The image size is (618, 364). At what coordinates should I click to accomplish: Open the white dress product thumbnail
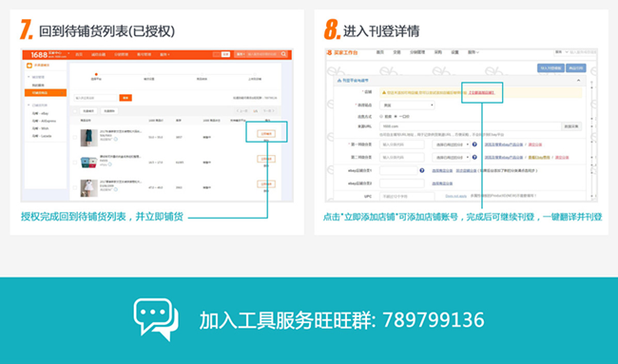[88, 188]
